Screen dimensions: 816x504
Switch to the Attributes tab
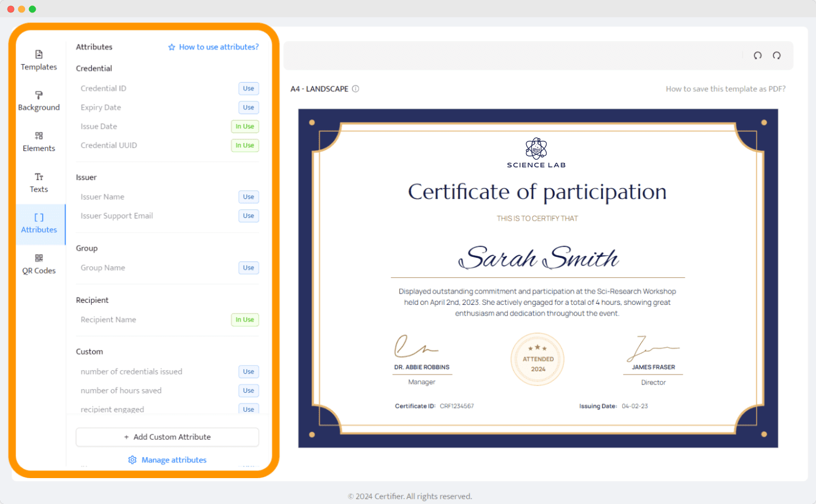coord(38,223)
